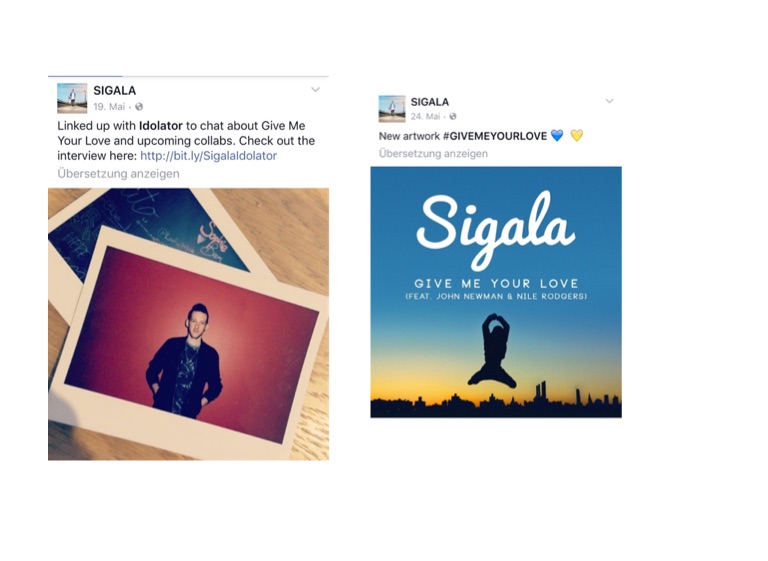Click the yellow heart emoji
This screenshot has width=768, height=561.
(x=577, y=135)
